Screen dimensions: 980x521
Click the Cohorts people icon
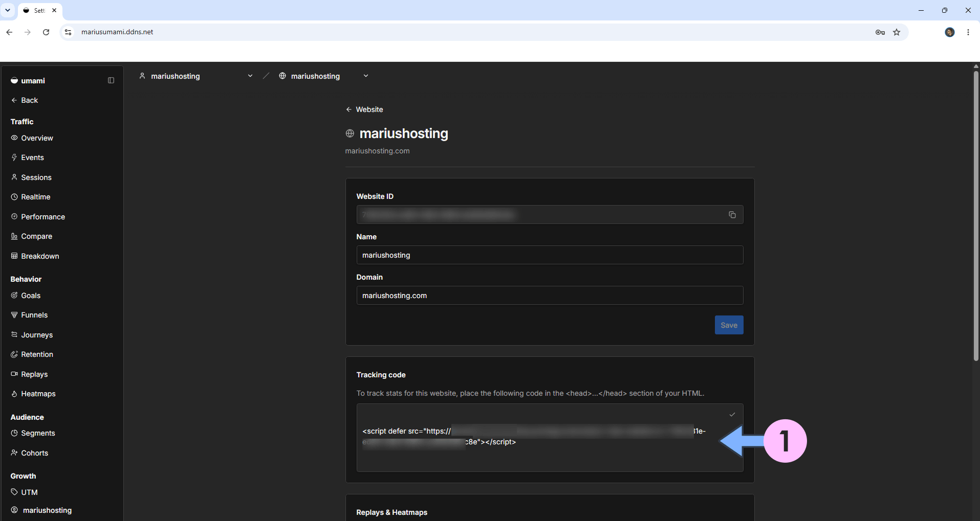tap(14, 453)
